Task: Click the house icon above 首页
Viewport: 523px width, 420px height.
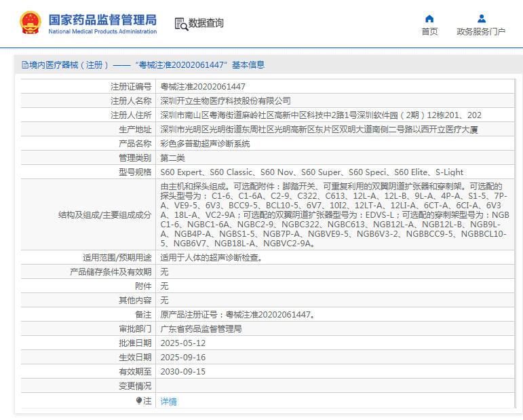Action: (429, 18)
